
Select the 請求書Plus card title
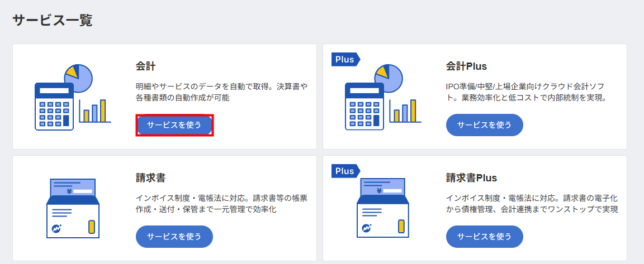click(x=471, y=178)
